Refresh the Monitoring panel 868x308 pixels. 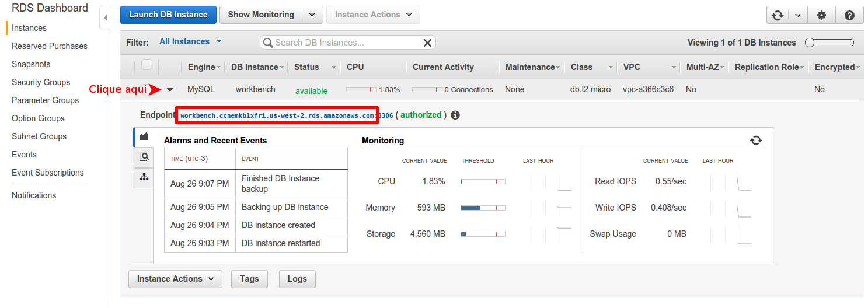[x=756, y=140]
